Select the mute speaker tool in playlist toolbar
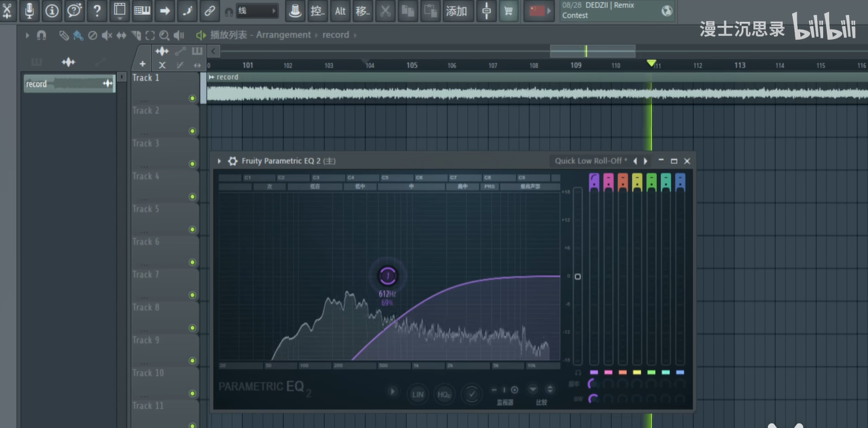Image resolution: width=868 pixels, height=428 pixels. tap(107, 35)
